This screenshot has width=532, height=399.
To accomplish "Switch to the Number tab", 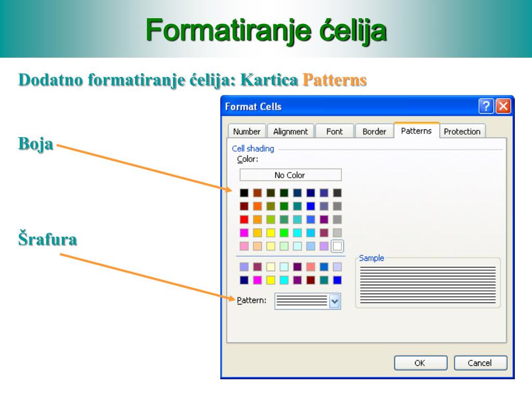I will click(x=247, y=131).
